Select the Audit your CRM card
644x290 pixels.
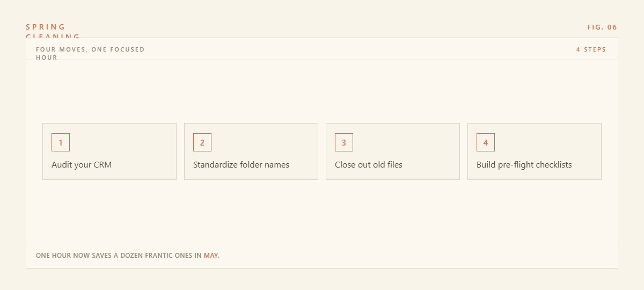point(109,151)
